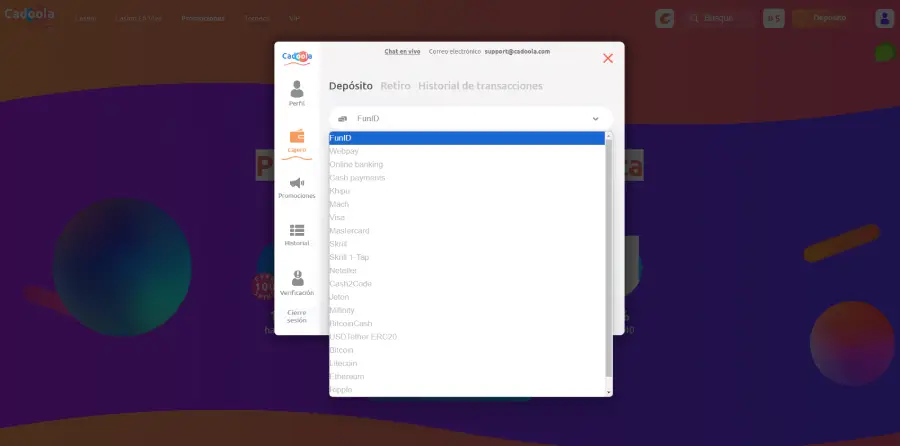Screen dimensions: 900x446
Task: Open the user avatar menu in header
Action: point(884,18)
